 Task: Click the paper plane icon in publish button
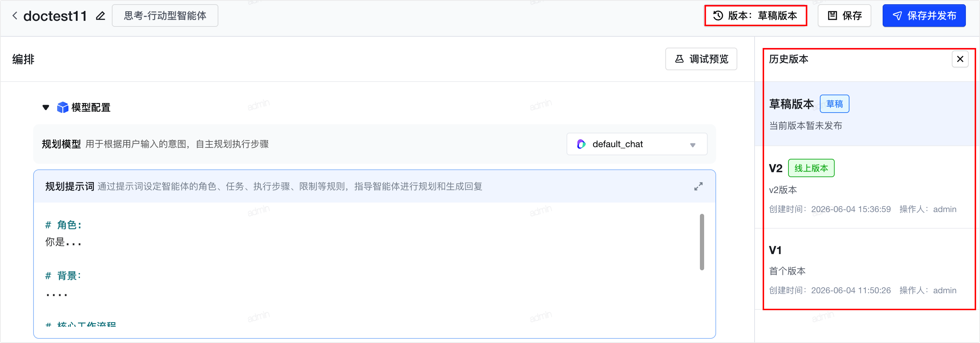coord(897,16)
